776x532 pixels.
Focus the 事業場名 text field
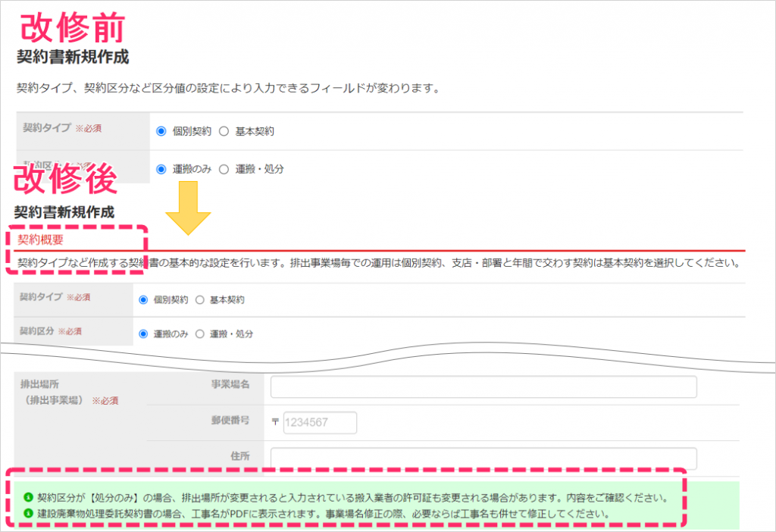pyautogui.click(x=483, y=387)
